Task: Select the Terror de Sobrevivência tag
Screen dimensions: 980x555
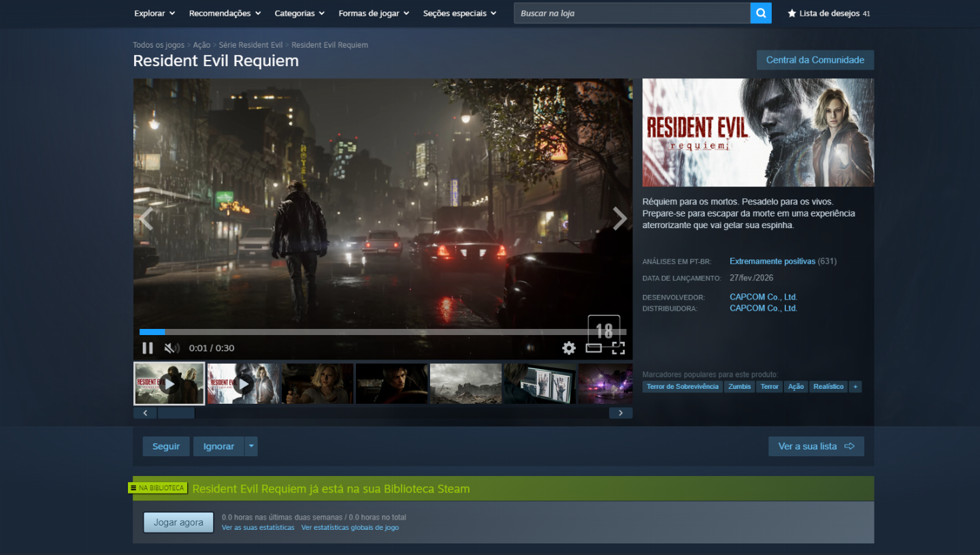Action: point(683,387)
